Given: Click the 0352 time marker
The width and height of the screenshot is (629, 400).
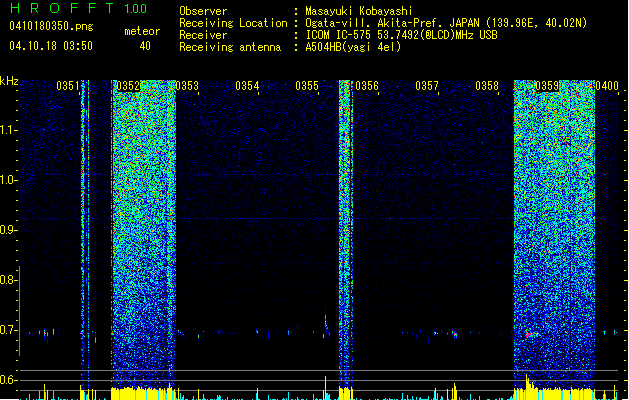Looking at the screenshot, I should 128,86.
